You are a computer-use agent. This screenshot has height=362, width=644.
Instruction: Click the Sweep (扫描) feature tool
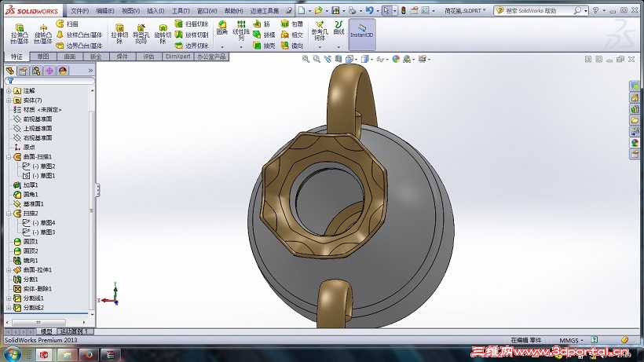coord(67,24)
